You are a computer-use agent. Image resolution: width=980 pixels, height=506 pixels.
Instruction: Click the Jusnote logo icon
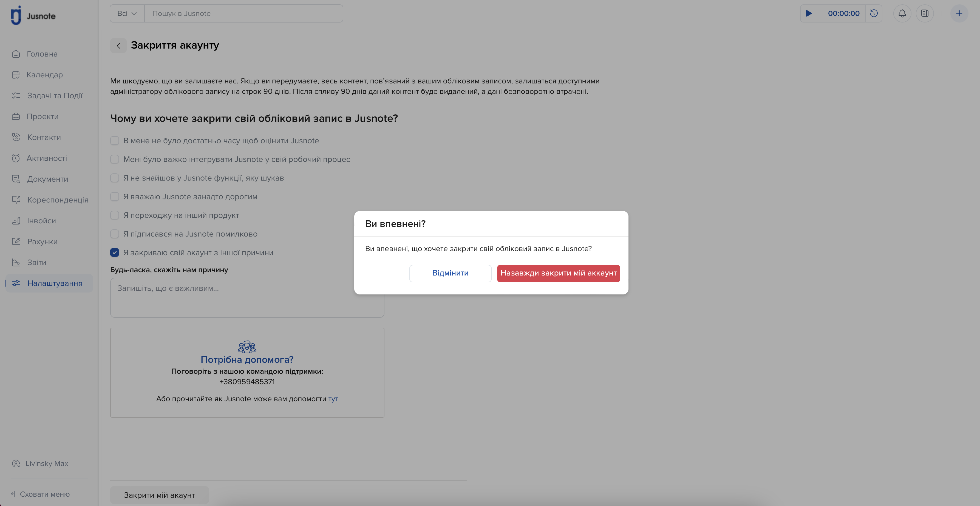[x=16, y=16]
